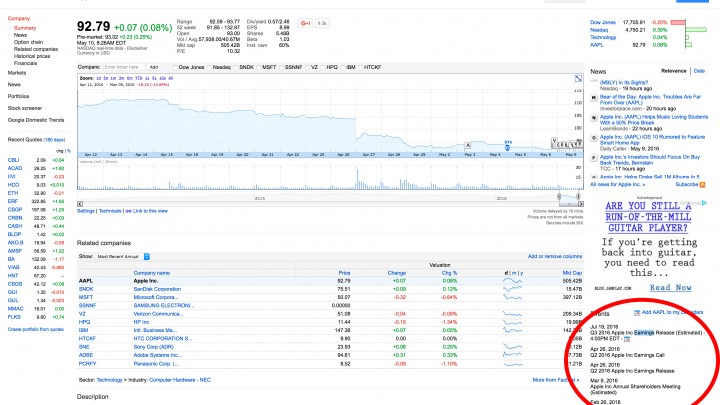Click the Enter ticker here field
The image size is (720, 405).
coord(124,68)
